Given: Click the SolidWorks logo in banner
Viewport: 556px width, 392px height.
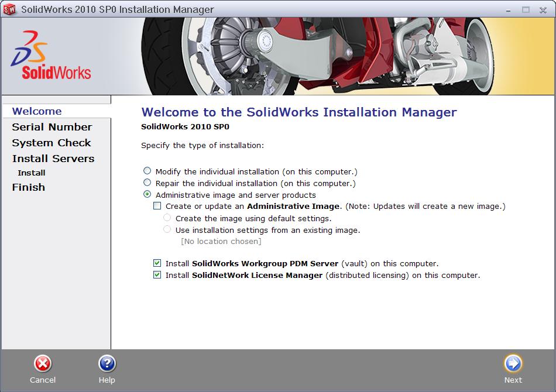Looking at the screenshot, I should pos(51,55).
